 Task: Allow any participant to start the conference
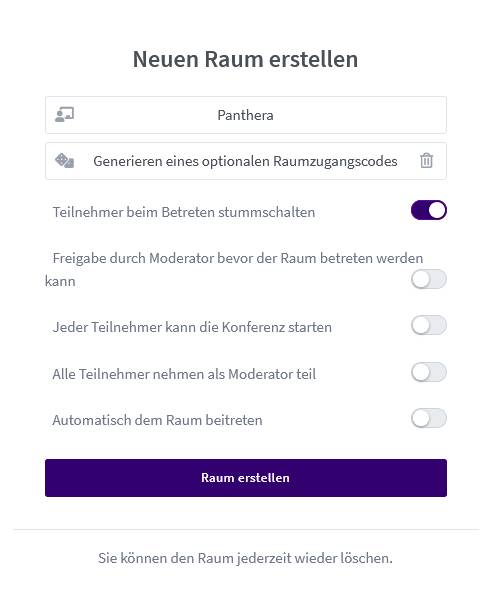coord(428,325)
